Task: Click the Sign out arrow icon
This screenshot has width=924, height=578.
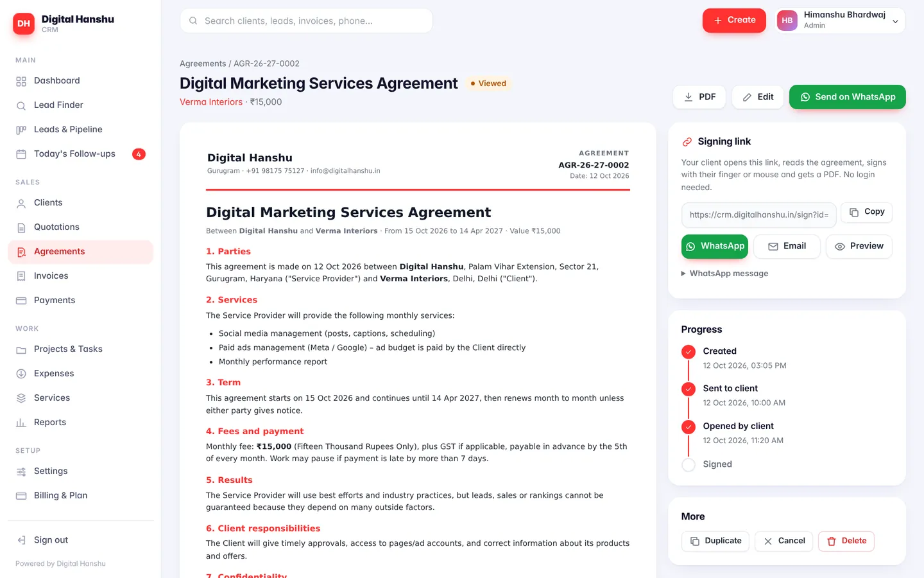Action: [x=21, y=541]
